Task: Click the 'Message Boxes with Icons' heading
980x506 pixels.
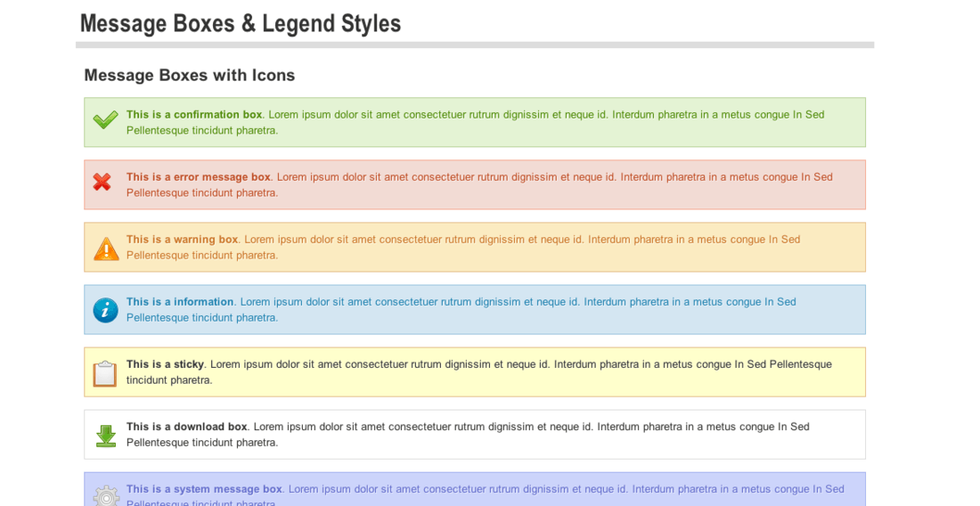Action: pyautogui.click(x=190, y=75)
